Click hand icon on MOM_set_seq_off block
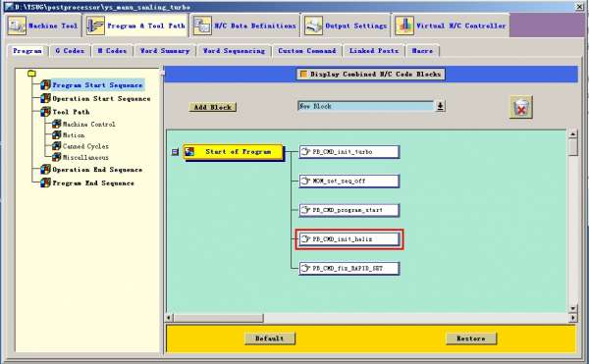The height and width of the screenshot is (364, 589). (x=305, y=181)
